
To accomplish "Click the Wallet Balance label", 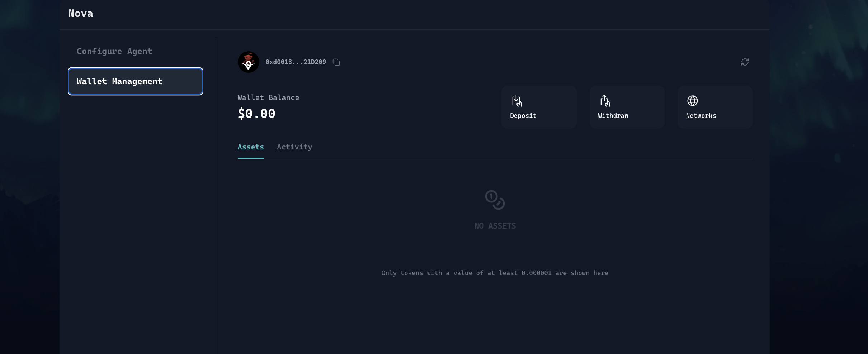I will [x=268, y=97].
